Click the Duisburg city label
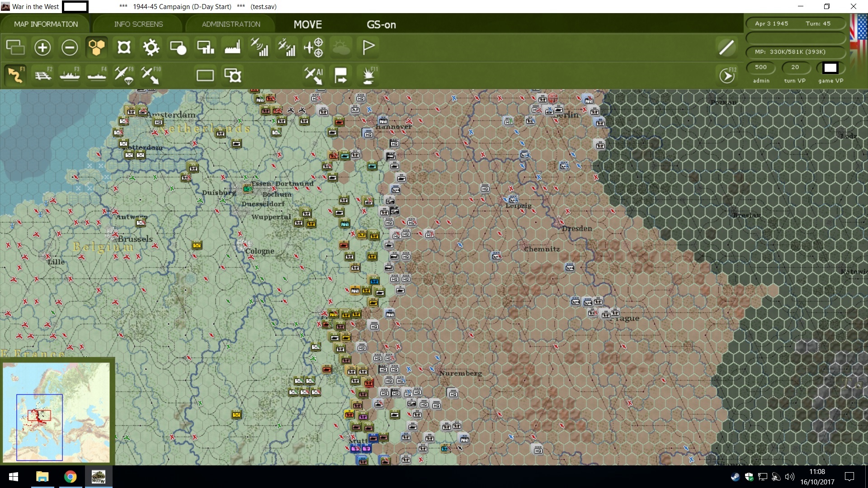The height and width of the screenshot is (488, 868). [219, 192]
